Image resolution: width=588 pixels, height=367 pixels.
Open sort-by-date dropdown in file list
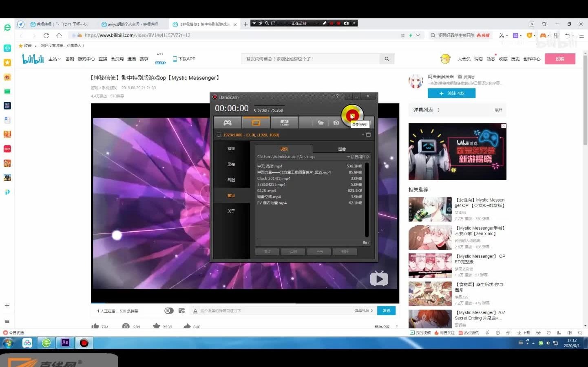click(358, 157)
